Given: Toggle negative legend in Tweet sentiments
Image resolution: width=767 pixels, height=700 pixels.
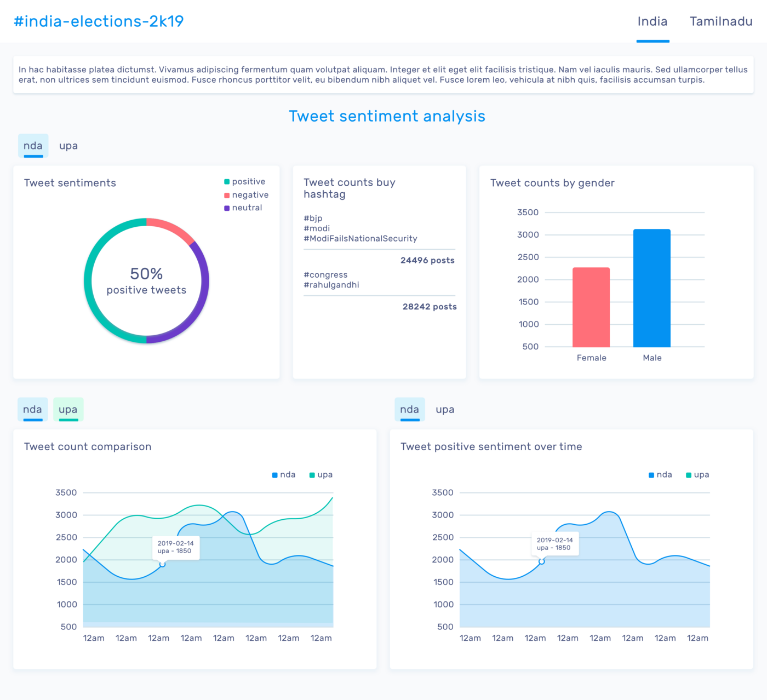Looking at the screenshot, I should click(246, 195).
